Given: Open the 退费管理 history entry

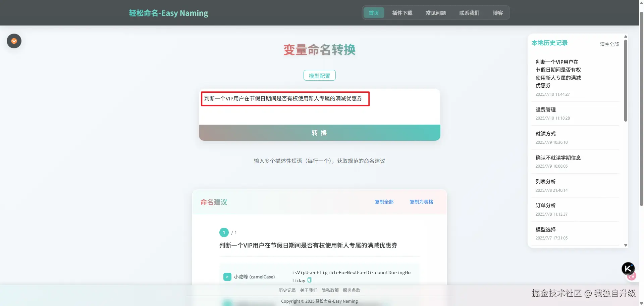Looking at the screenshot, I should [x=545, y=110].
